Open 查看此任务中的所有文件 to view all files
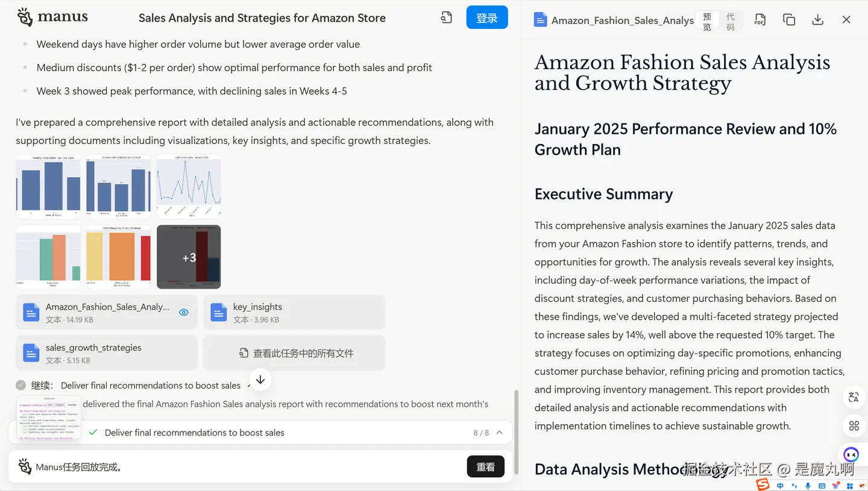This screenshot has height=491, width=868. coord(294,353)
